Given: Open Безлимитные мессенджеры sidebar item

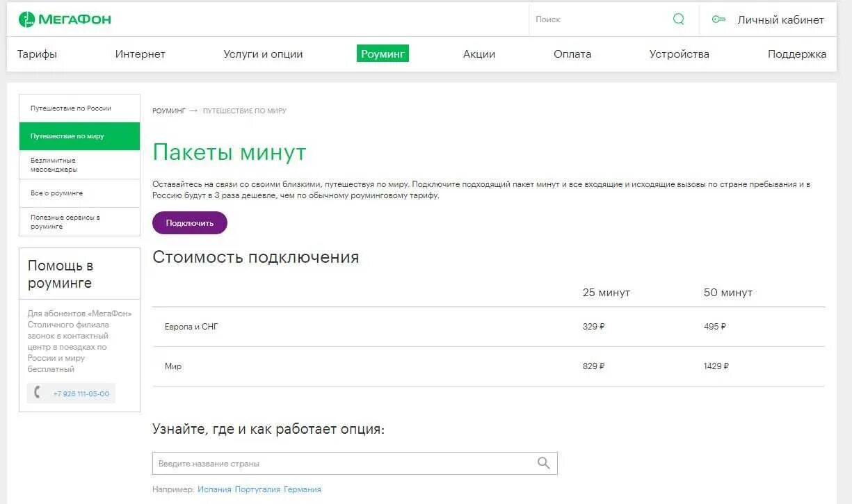Looking at the screenshot, I should [x=79, y=165].
